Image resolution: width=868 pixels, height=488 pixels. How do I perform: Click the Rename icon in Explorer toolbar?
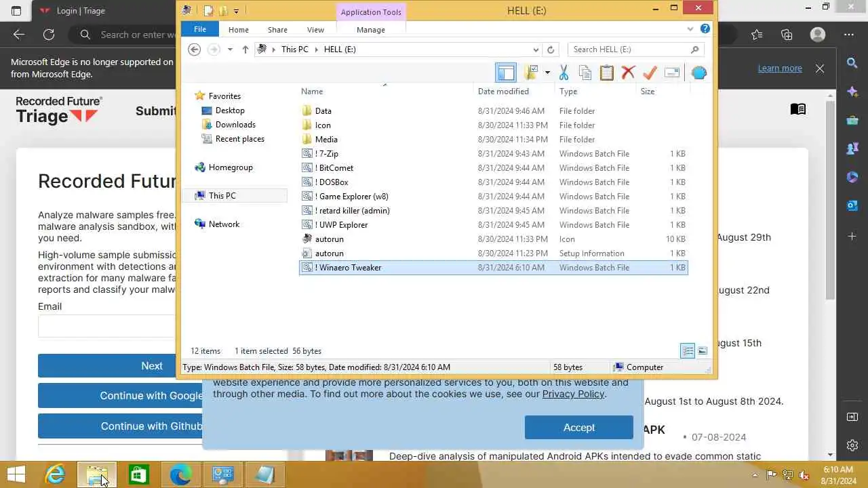coord(672,73)
